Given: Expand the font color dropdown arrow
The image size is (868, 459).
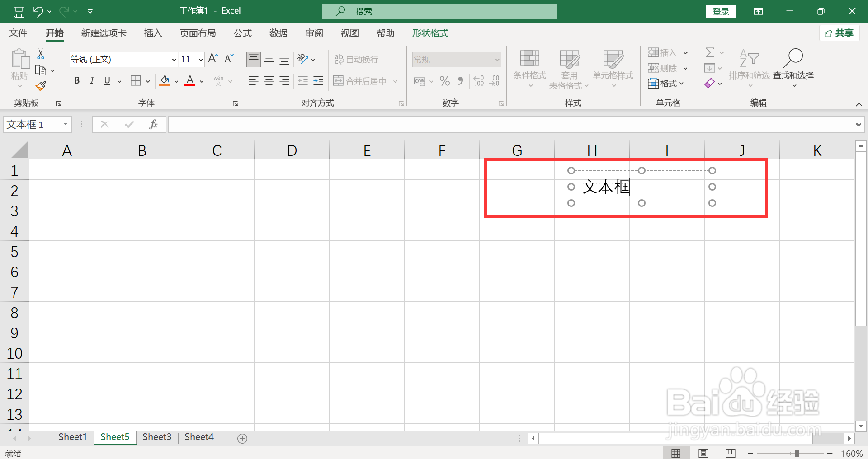Looking at the screenshot, I should click(202, 81).
